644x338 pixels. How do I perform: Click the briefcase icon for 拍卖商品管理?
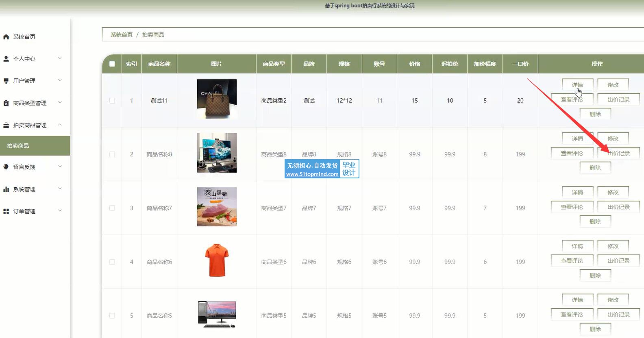6,125
